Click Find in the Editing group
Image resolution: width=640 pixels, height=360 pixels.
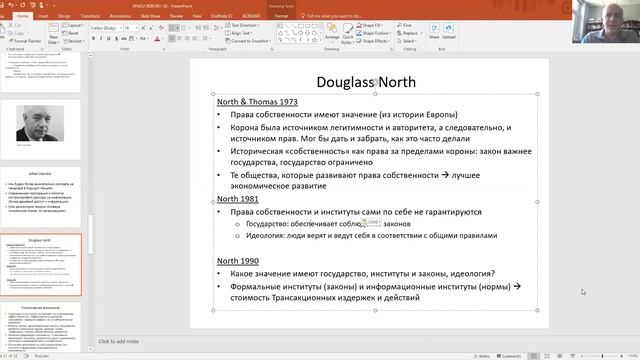coord(404,25)
